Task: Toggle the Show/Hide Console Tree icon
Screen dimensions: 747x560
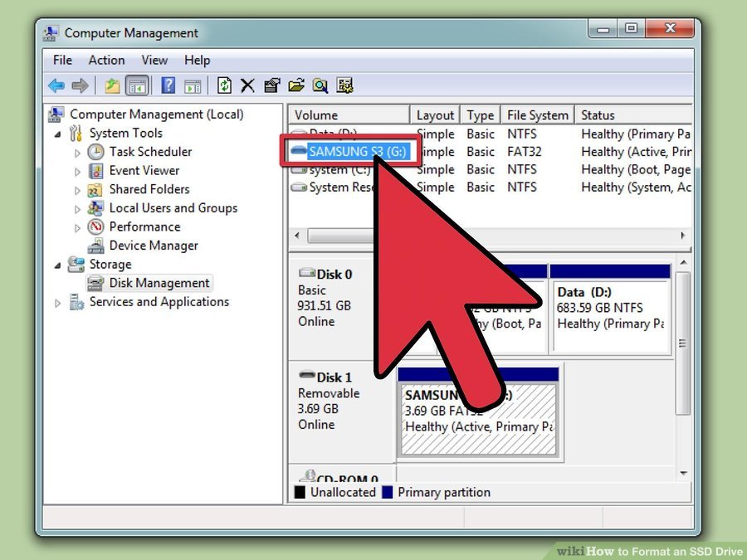Action: pos(137,85)
